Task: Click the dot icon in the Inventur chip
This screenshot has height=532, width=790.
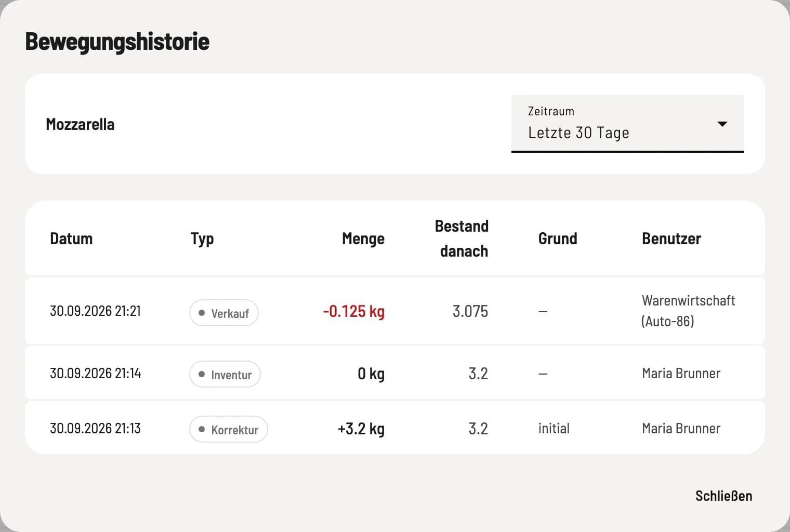Action: (x=202, y=374)
